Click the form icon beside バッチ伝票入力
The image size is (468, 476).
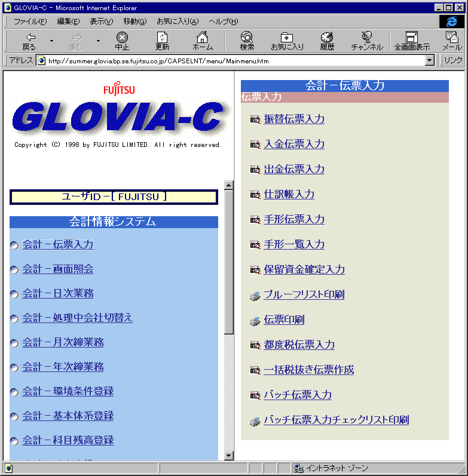(x=255, y=395)
